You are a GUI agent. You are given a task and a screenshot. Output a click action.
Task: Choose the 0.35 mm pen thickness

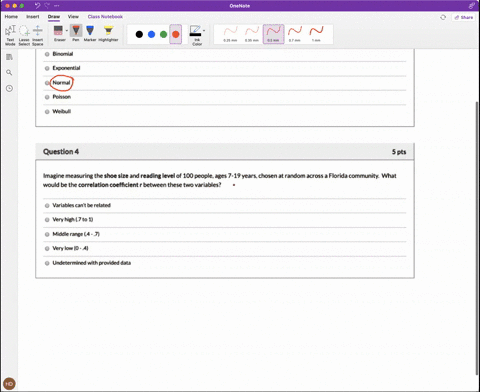pyautogui.click(x=252, y=34)
